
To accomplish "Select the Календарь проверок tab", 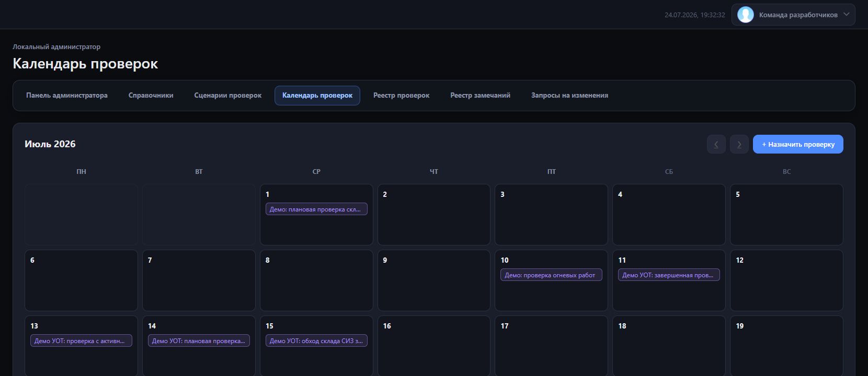I will coord(317,96).
